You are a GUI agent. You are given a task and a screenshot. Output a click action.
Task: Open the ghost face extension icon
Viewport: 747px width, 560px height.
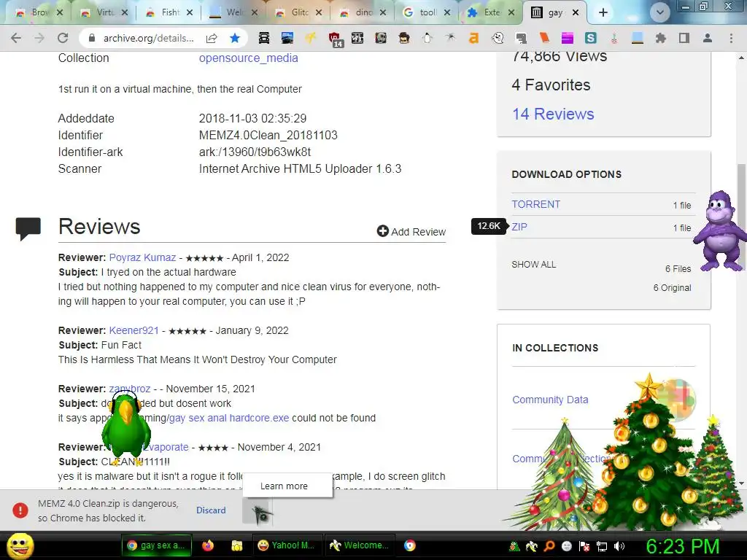498,38
